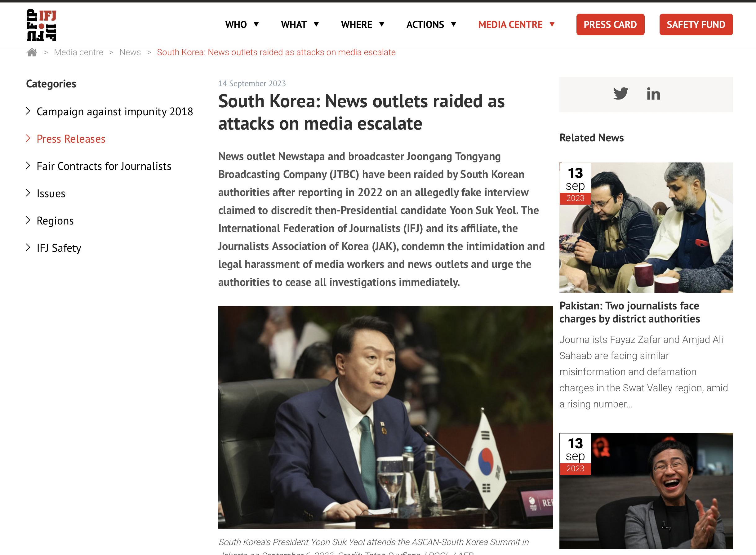This screenshot has width=756, height=555.
Task: Click chevron beside Issues category
Action: click(28, 193)
